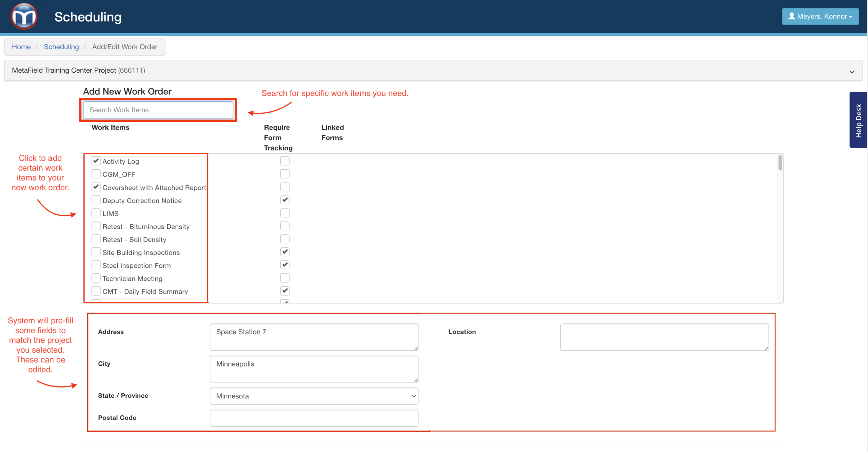Click the Search Work Items field
The width and height of the screenshot is (868, 452).
click(158, 110)
